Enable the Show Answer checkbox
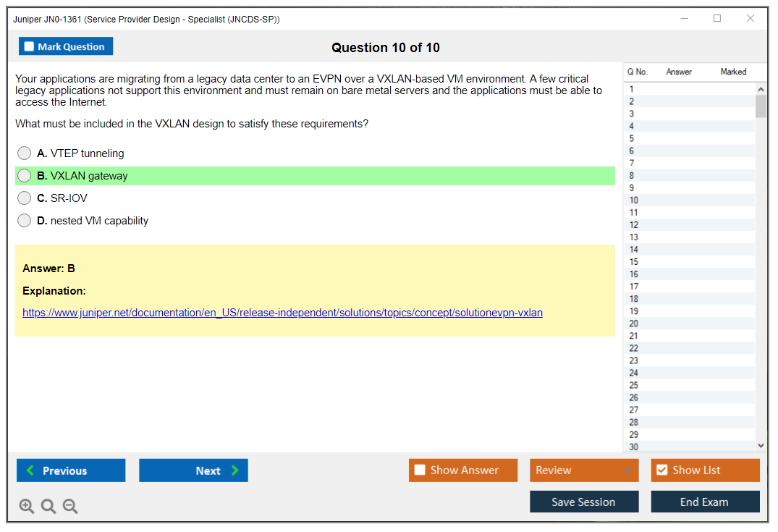Screen dimensions: 778x532 point(420,470)
